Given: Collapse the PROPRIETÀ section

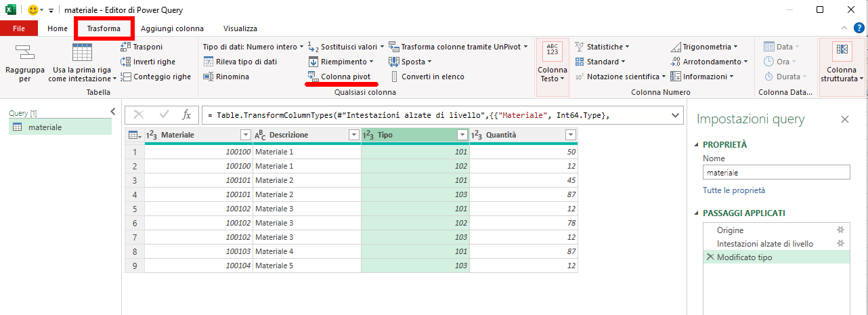Looking at the screenshot, I should pos(697,144).
